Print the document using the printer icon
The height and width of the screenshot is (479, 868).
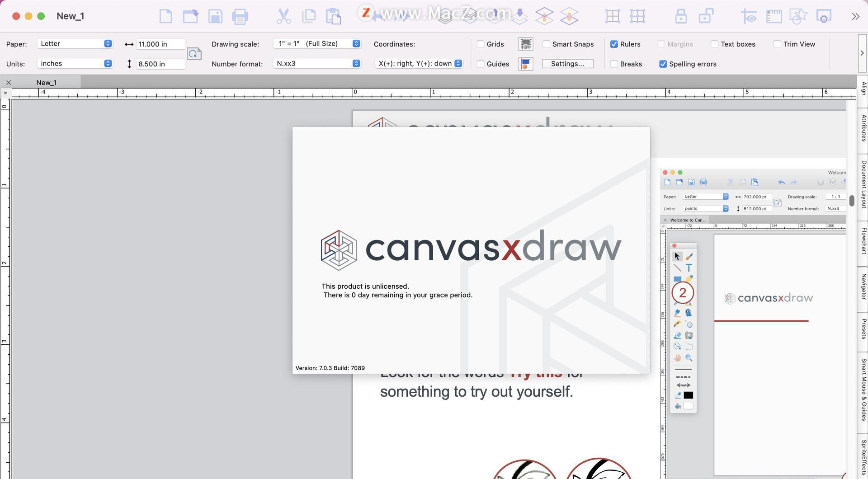[x=240, y=16]
